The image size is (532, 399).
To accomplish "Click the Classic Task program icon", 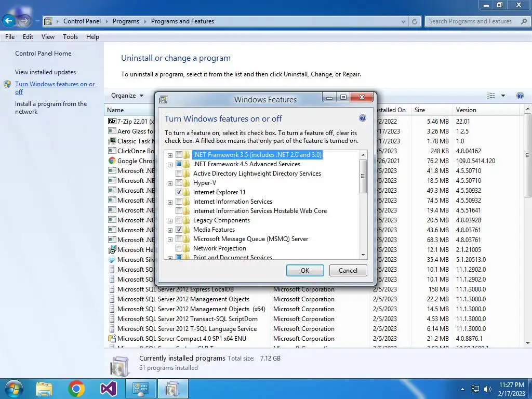I will pos(112,141).
